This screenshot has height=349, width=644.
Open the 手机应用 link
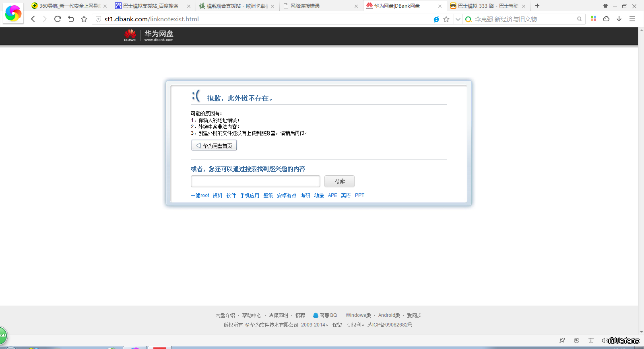coord(250,195)
